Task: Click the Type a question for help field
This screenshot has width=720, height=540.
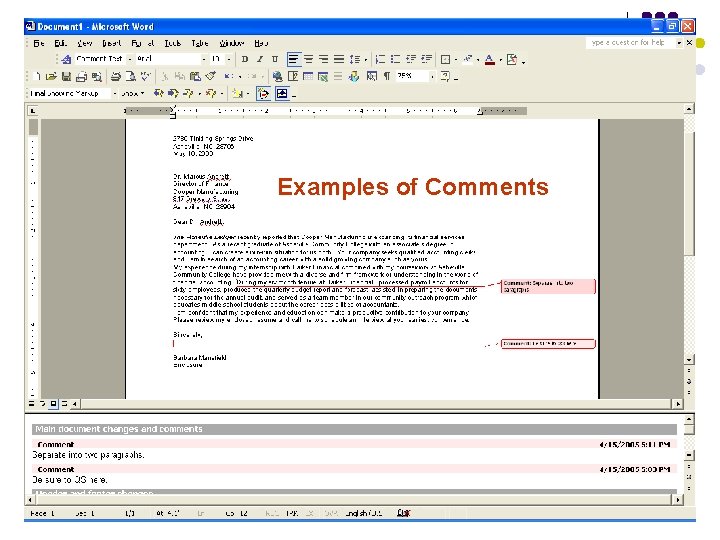Action: [x=630, y=43]
